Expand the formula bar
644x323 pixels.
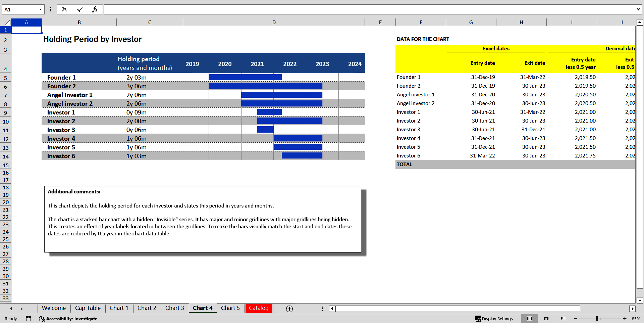click(638, 9)
